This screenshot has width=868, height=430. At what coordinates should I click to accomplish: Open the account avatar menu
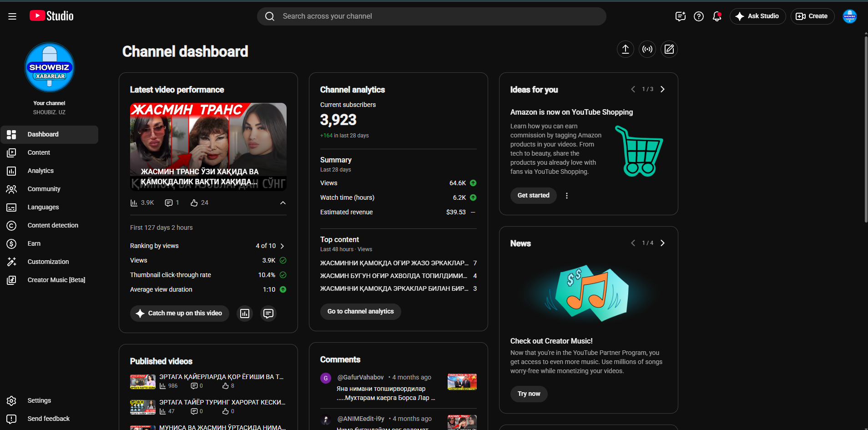click(850, 16)
